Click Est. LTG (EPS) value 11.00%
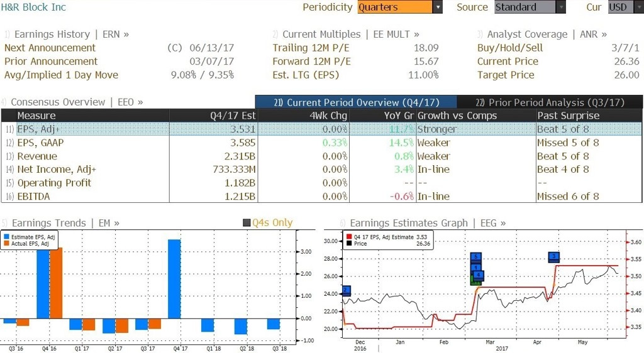 (423, 75)
